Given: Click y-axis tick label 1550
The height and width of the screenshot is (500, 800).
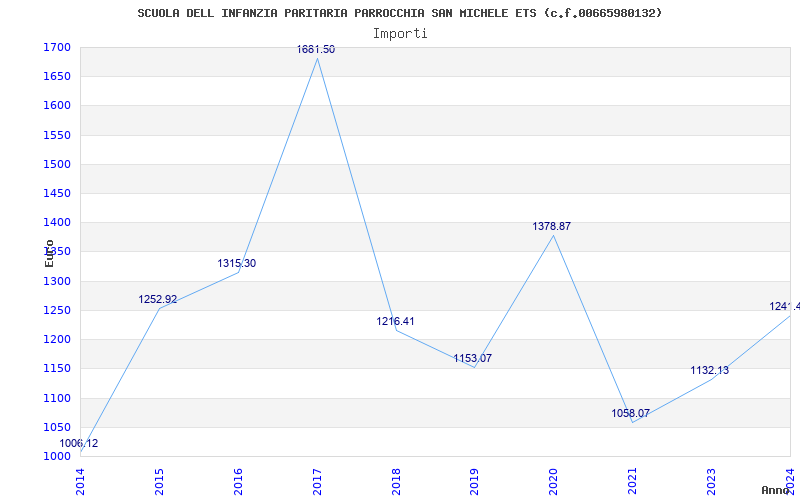Looking at the screenshot, I should tap(57, 136).
